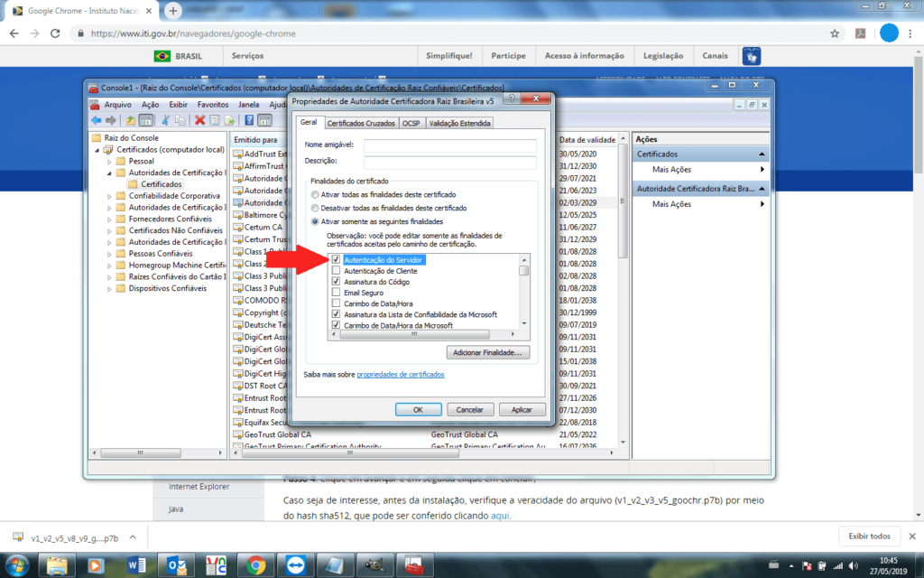Viewport: 924px width, 578px height.
Task: Open TeamViewer from the taskbar
Action: 295,565
